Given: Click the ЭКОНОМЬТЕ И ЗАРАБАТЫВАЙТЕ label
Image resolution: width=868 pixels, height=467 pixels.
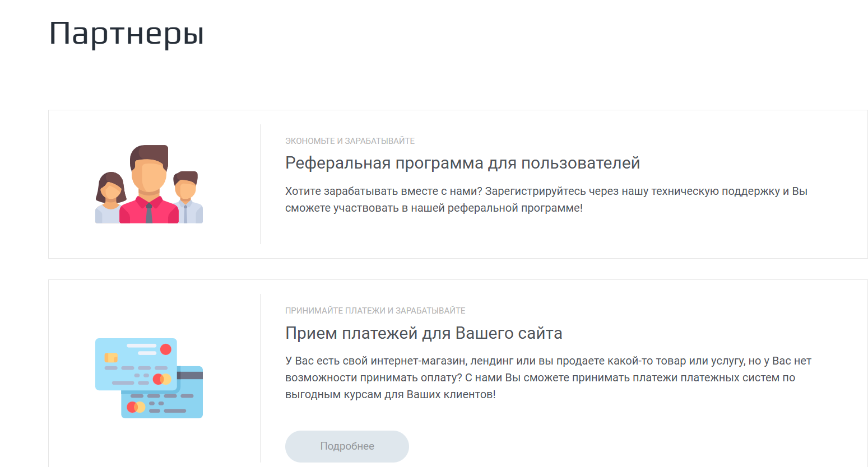Looking at the screenshot, I should 350,141.
